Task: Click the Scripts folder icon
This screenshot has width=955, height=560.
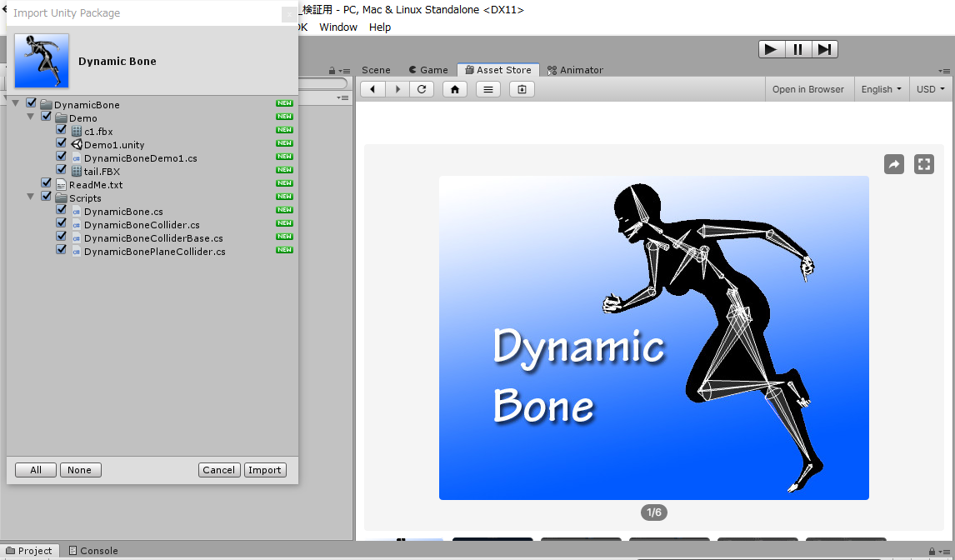Action: tap(61, 198)
